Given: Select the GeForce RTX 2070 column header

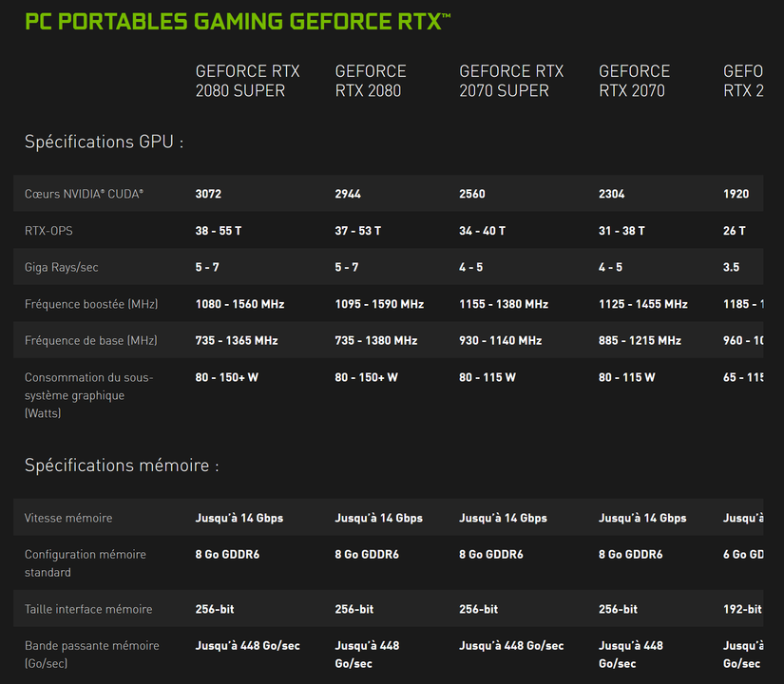Looking at the screenshot, I should pos(634,81).
